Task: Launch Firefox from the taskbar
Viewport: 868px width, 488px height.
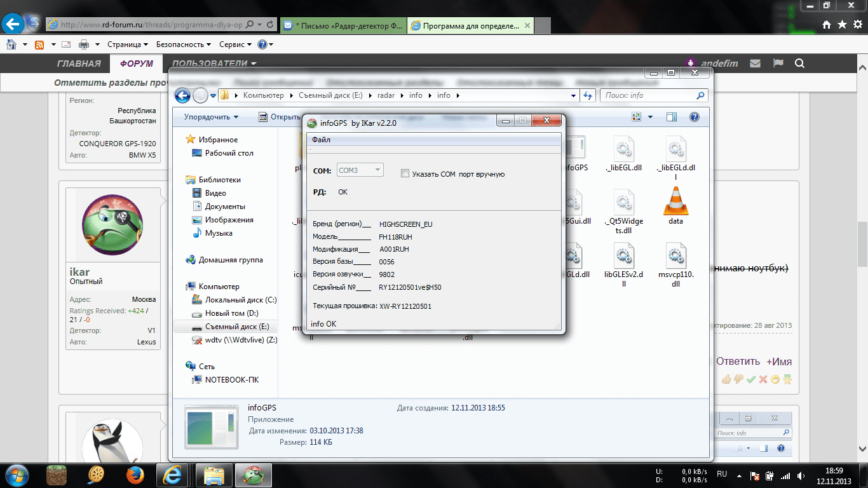Action: pyautogui.click(x=134, y=475)
